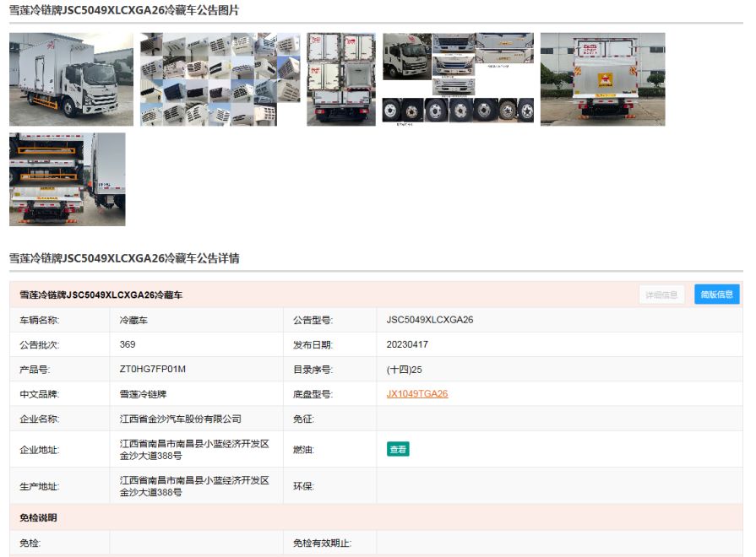Image resolution: width=756 pixels, height=557 pixels.
Task: Open chassis model link JX1049TGA26
Action: coord(417,393)
